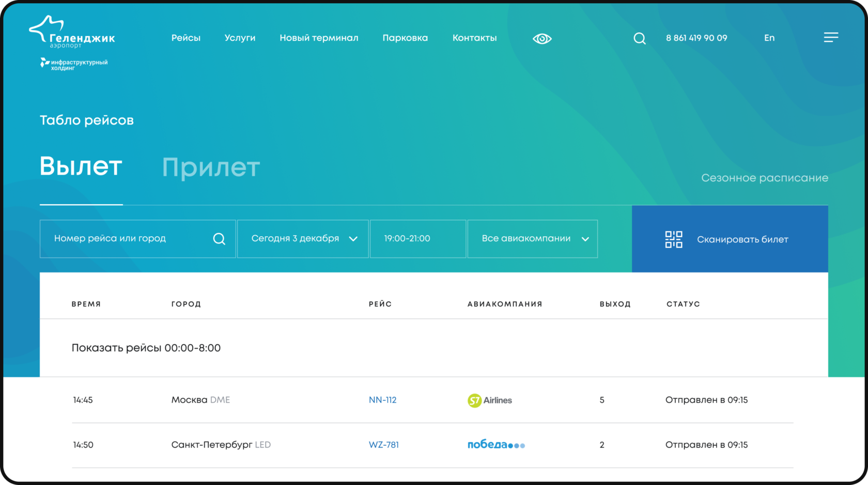
Task: Click the Геленджик airport star logo
Action: (47, 29)
